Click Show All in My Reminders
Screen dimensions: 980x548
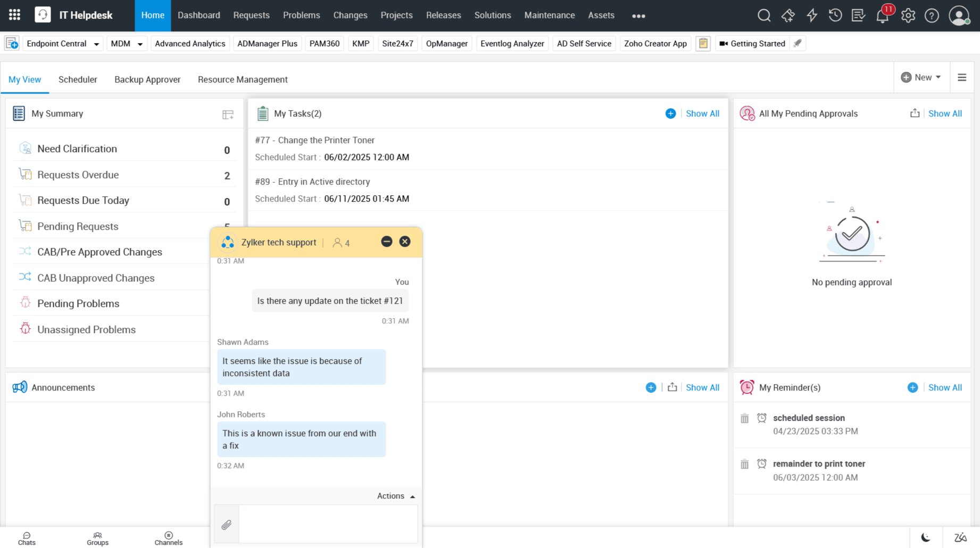(945, 387)
